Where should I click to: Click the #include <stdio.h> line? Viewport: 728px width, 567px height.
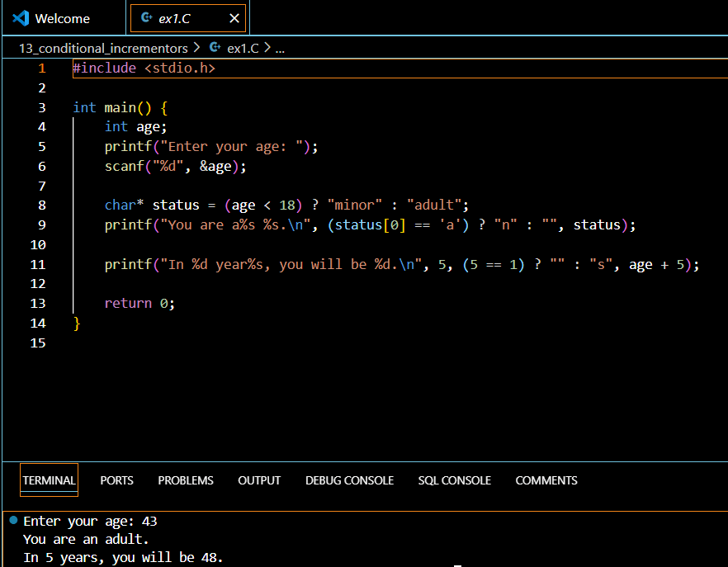144,68
